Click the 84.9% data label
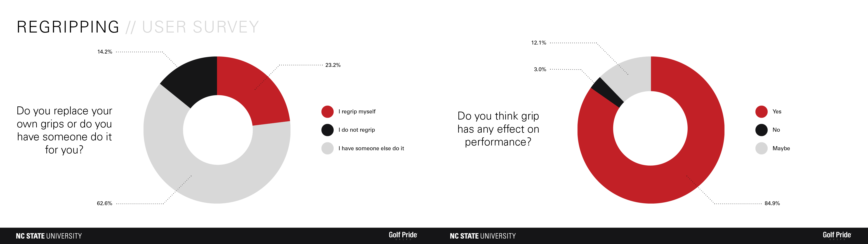Image resolution: width=868 pixels, height=244 pixels. 772,203
